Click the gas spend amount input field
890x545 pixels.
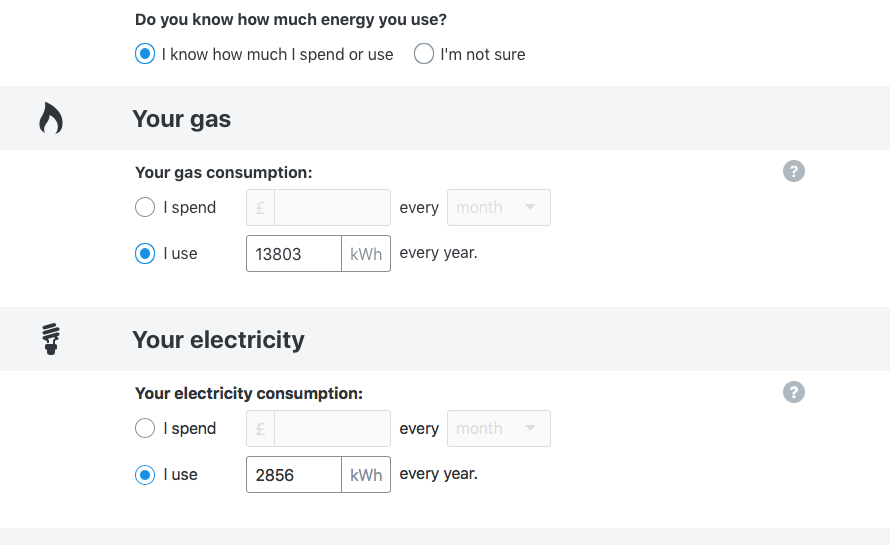(x=332, y=208)
